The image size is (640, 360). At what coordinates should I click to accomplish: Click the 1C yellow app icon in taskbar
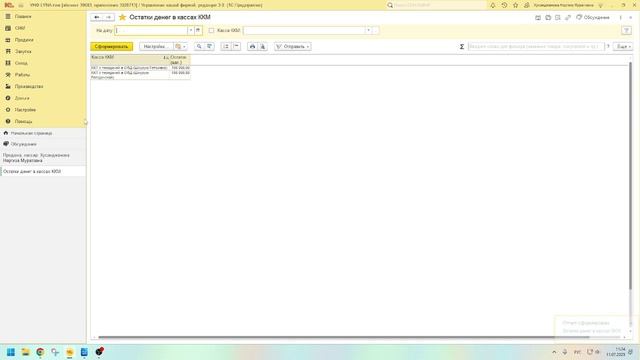pyautogui.click(x=69, y=352)
